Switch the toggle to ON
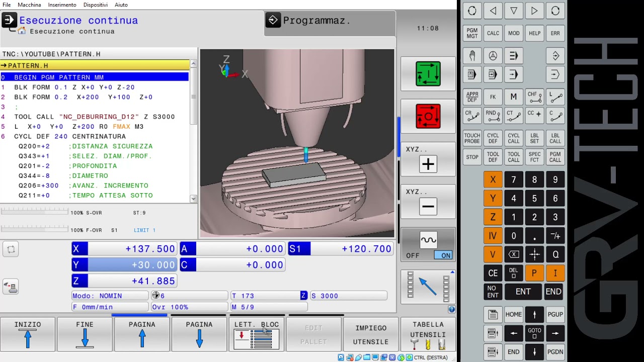Image resolution: width=644 pixels, height=362 pixels. click(x=445, y=255)
